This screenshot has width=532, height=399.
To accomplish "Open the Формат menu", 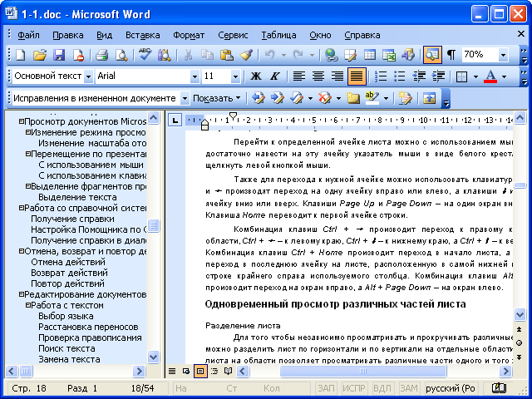I will [189, 35].
